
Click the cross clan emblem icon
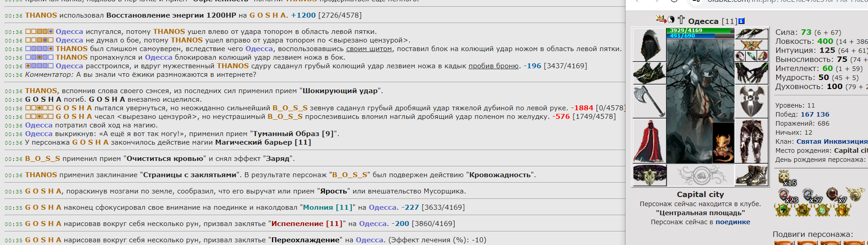(x=681, y=19)
